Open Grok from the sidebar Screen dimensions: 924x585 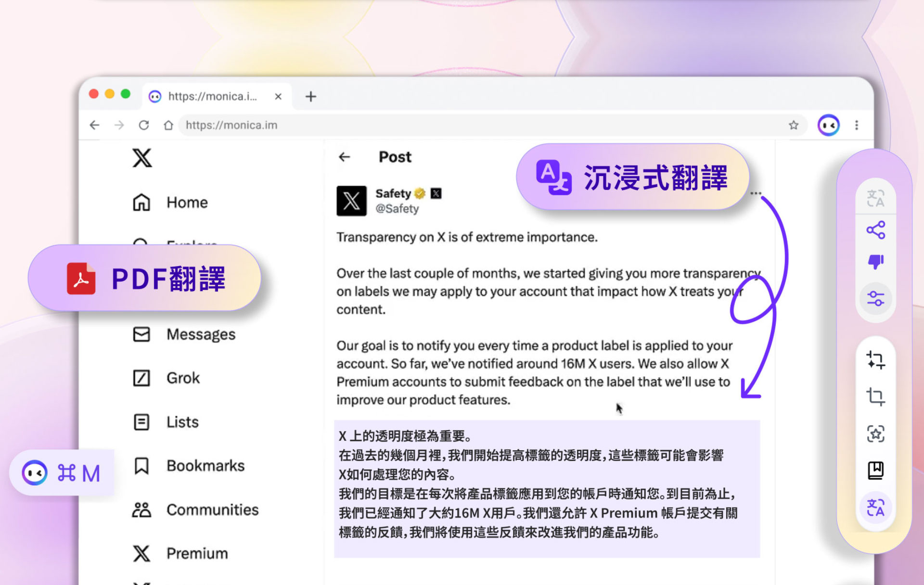point(183,378)
